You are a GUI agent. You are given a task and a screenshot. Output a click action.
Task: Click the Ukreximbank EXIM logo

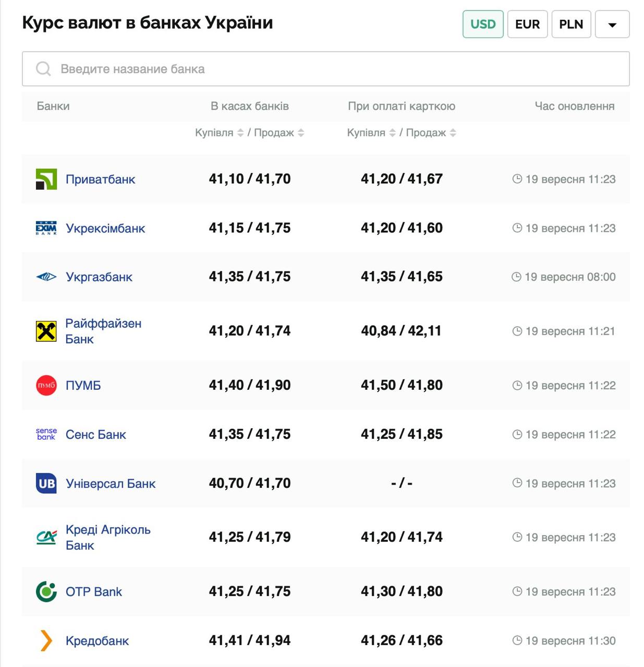pyautogui.click(x=46, y=228)
